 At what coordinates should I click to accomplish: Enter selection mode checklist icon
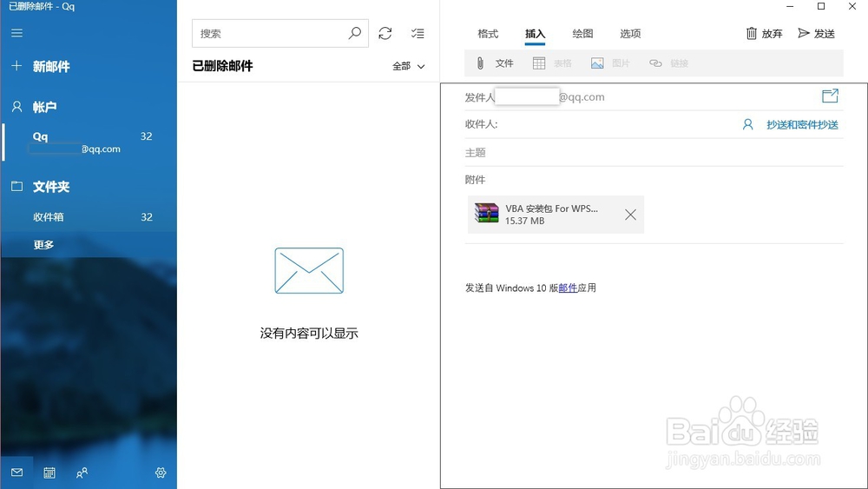click(418, 33)
